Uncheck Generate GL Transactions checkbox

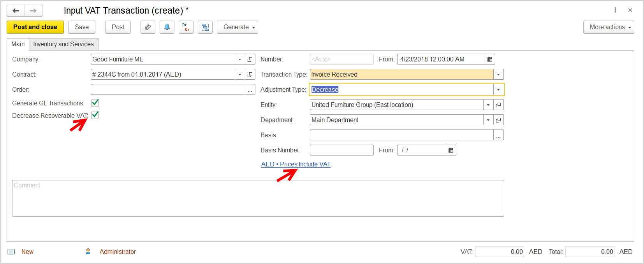[95, 103]
